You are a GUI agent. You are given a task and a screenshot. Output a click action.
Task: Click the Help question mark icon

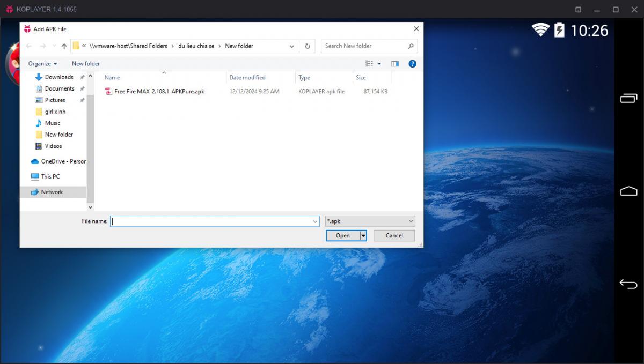point(412,64)
